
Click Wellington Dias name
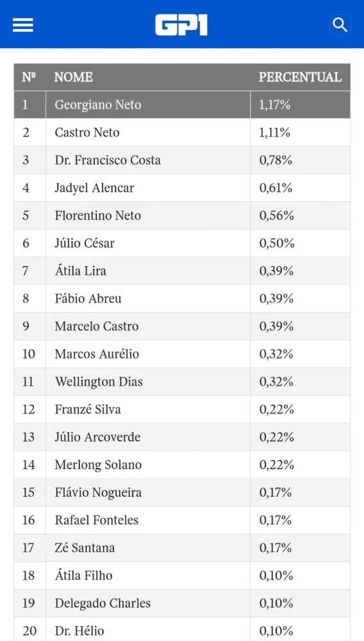[x=99, y=381]
